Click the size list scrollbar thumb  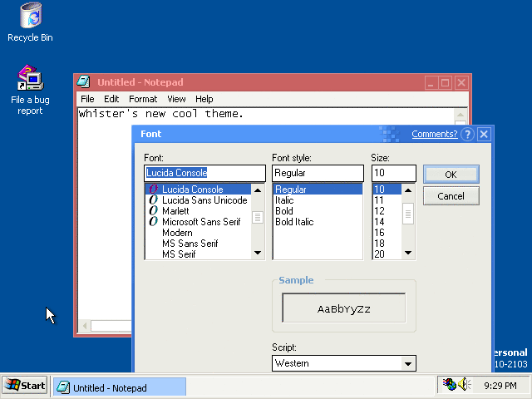pyautogui.click(x=408, y=214)
